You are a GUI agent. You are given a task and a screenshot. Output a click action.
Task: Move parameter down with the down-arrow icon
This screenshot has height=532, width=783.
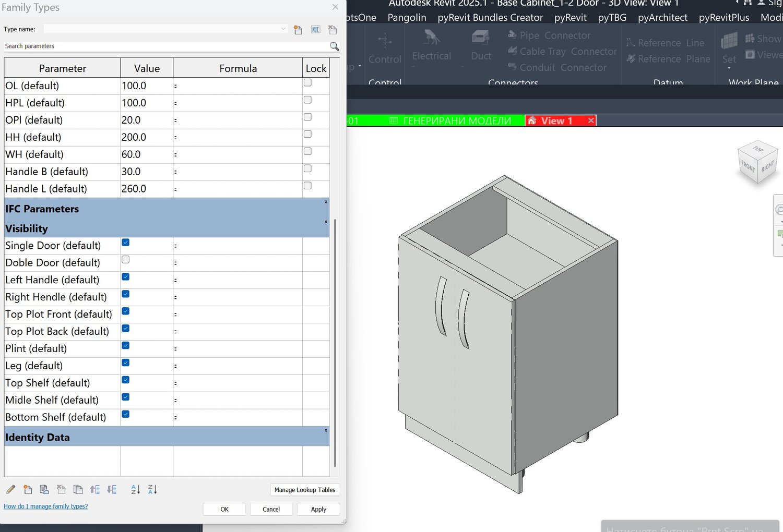tap(112, 489)
